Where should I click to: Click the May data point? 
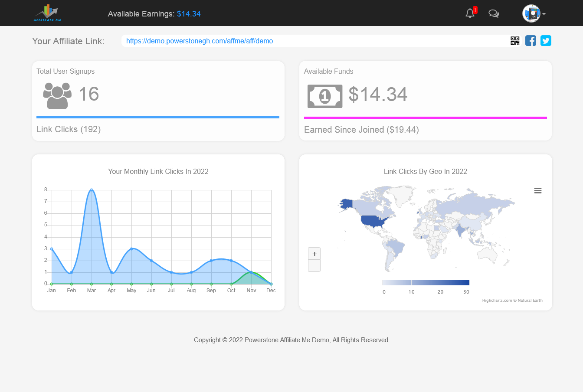tap(131, 249)
